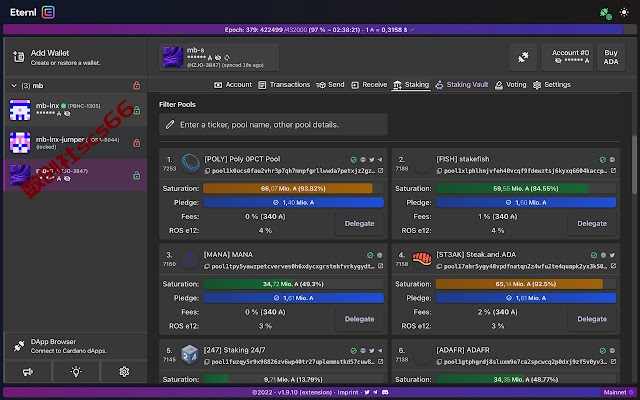Open POLY pool website globe icon
The height and width of the screenshot is (400, 640).
[x=363, y=160]
